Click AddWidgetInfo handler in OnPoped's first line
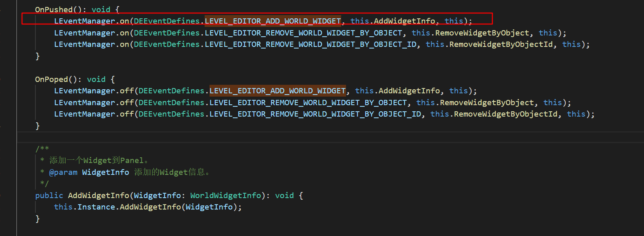 (x=409, y=90)
